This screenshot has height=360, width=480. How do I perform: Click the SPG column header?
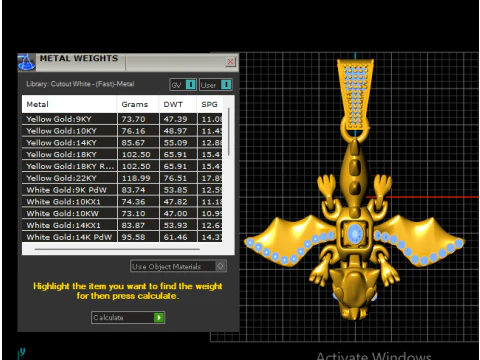point(209,104)
